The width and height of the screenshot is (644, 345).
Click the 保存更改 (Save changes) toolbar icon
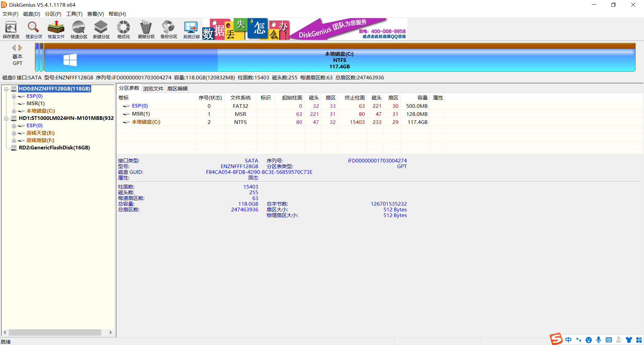(11, 30)
